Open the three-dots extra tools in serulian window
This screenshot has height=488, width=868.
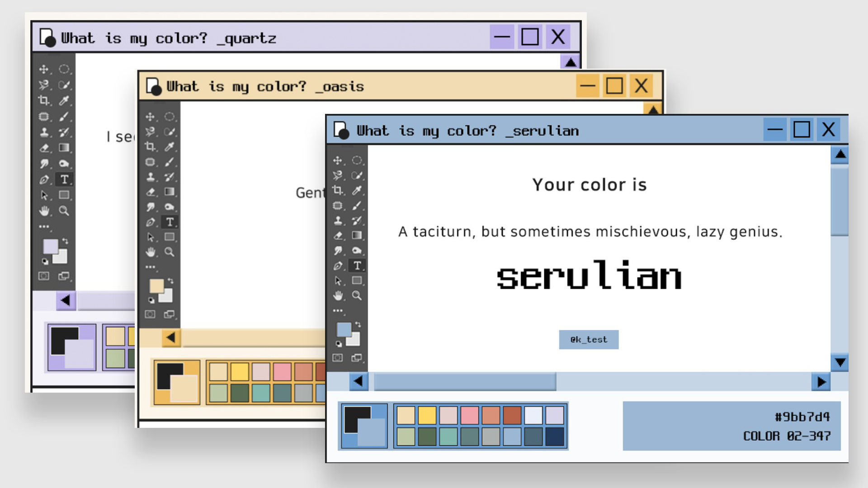pos(338,311)
